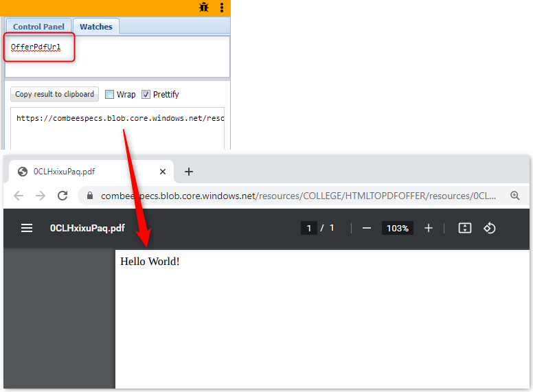Close the 0CLHxixuPaq.pdf browser tab
Screen dimensions: 533x392
[x=163, y=172]
